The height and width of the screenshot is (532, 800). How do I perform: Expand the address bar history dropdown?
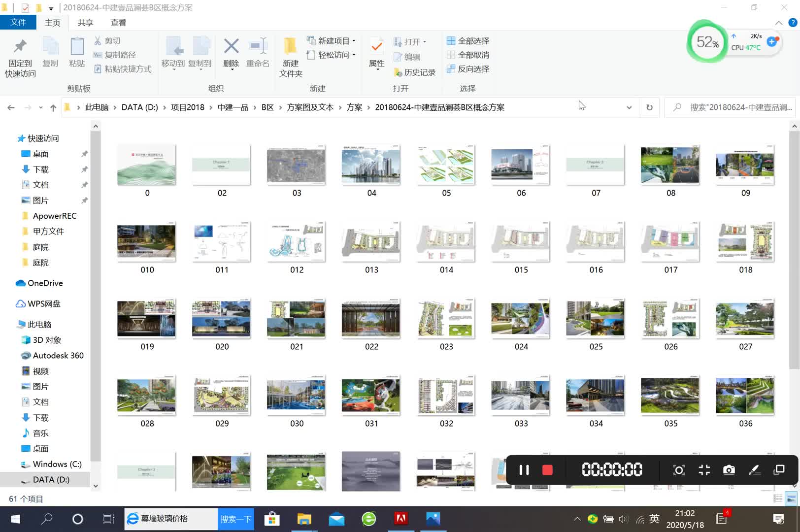629,107
